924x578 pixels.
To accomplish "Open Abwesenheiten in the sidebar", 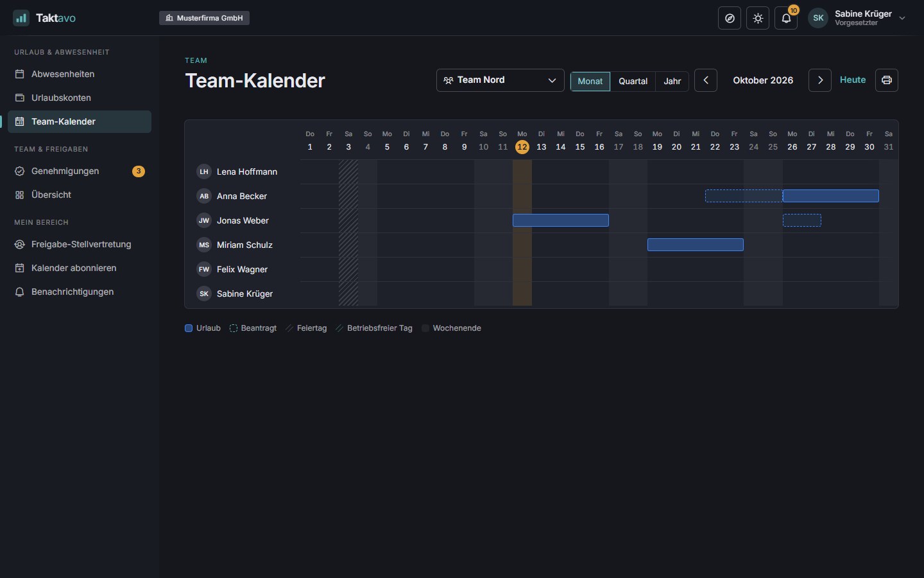I will pos(80,74).
